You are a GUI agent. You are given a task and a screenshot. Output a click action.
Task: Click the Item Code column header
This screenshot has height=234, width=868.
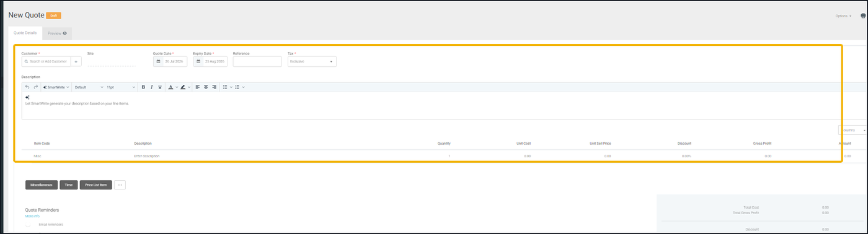click(x=42, y=143)
